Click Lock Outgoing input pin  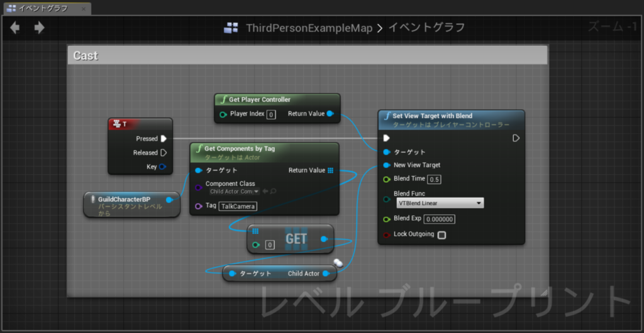click(x=387, y=235)
